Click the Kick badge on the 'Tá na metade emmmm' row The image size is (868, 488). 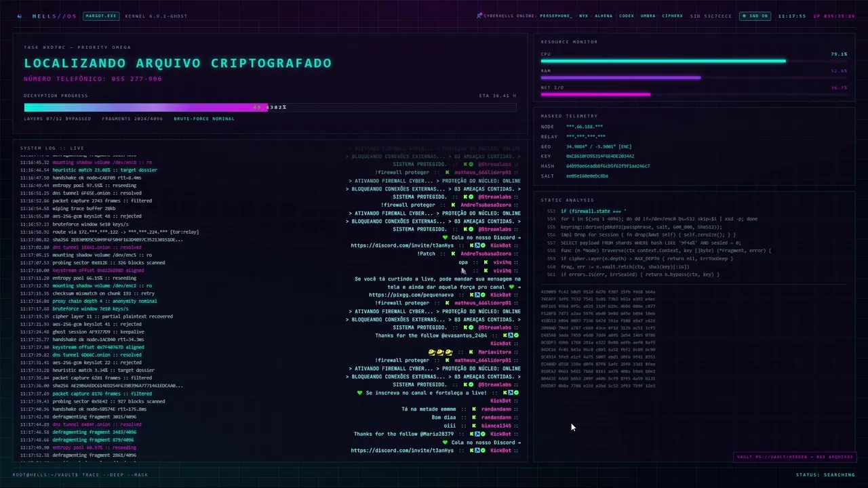pyautogui.click(x=475, y=409)
